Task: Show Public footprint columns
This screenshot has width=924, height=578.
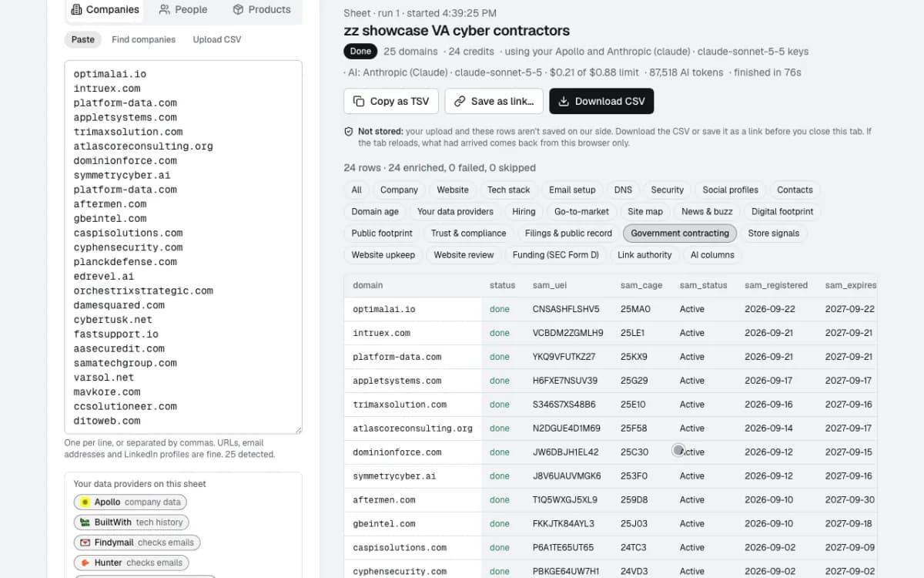Action: tap(382, 233)
